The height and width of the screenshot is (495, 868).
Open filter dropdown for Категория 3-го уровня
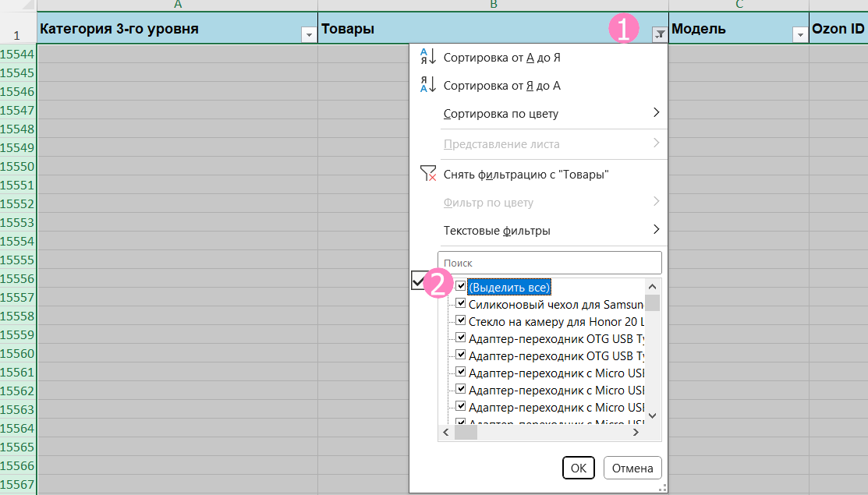(309, 35)
